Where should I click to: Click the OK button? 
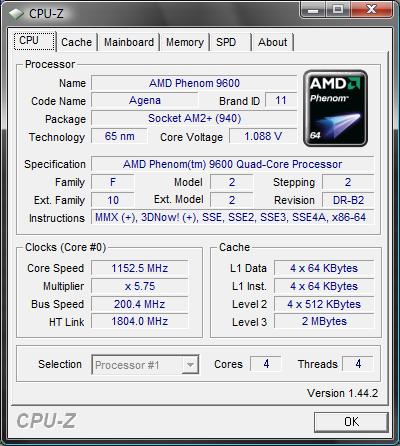point(351,422)
